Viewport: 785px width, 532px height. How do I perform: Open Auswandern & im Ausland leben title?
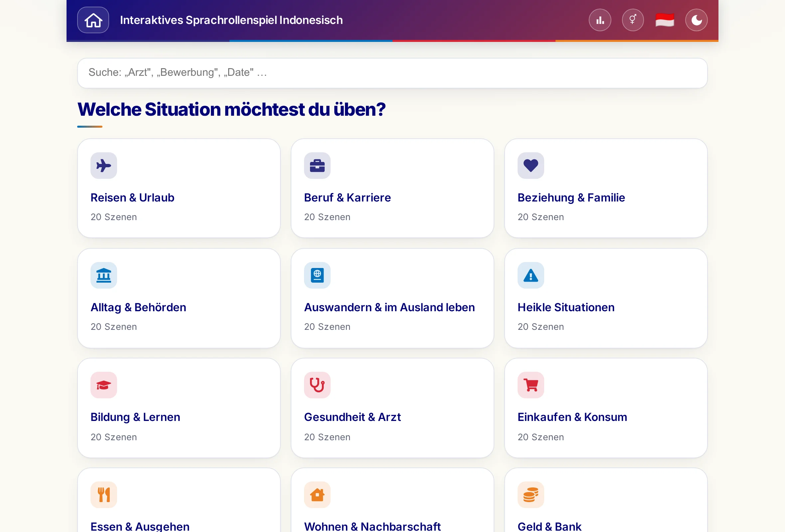click(x=390, y=307)
